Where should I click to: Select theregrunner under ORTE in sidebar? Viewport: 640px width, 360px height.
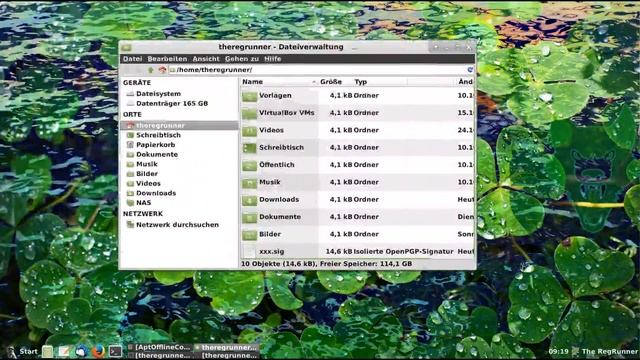point(179,125)
